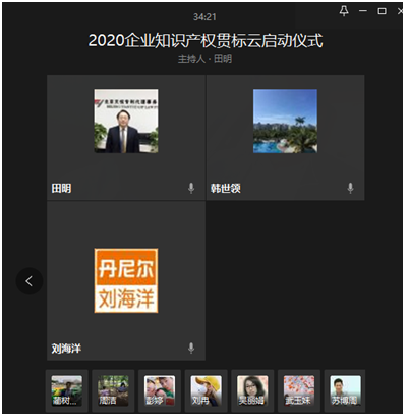Viewport: 403px width, 415px height.
Task: Click the 34:21 meeting timer
Action: [205, 16]
